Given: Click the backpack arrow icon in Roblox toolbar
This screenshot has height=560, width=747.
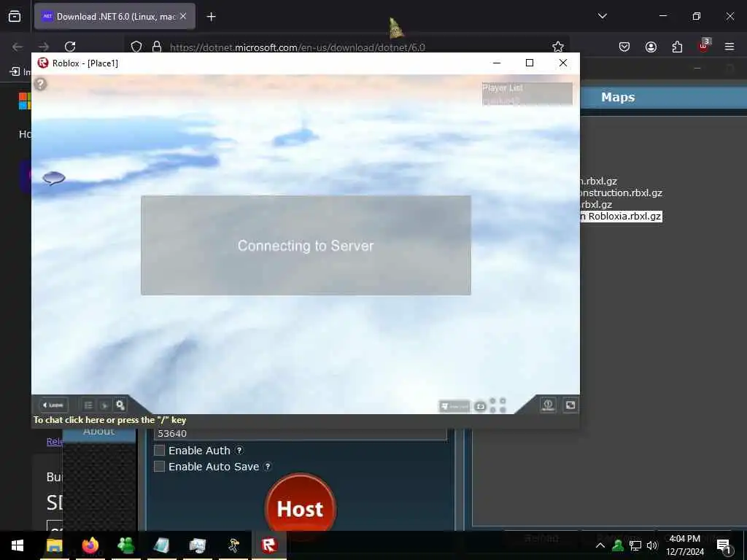Looking at the screenshot, I should pos(104,405).
